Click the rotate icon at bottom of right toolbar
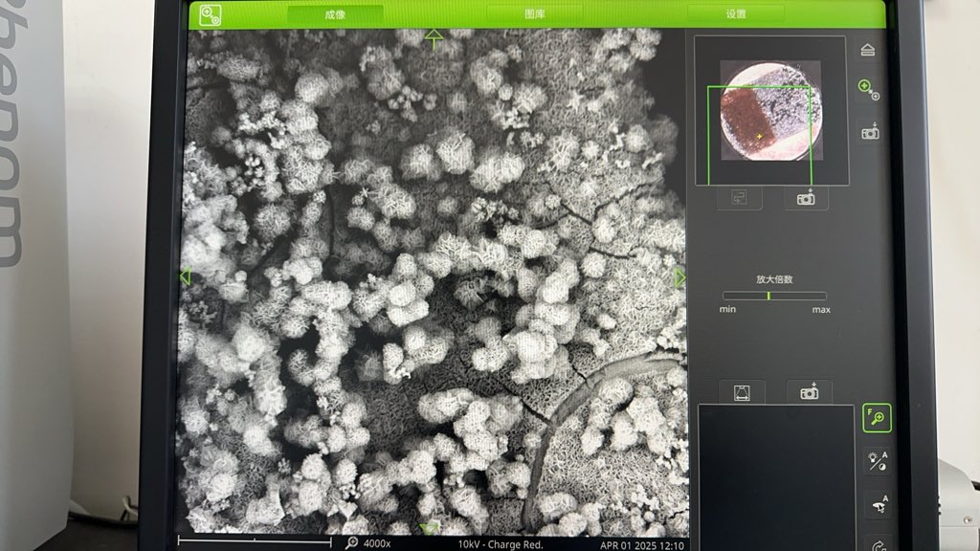980x551 pixels. tap(879, 544)
